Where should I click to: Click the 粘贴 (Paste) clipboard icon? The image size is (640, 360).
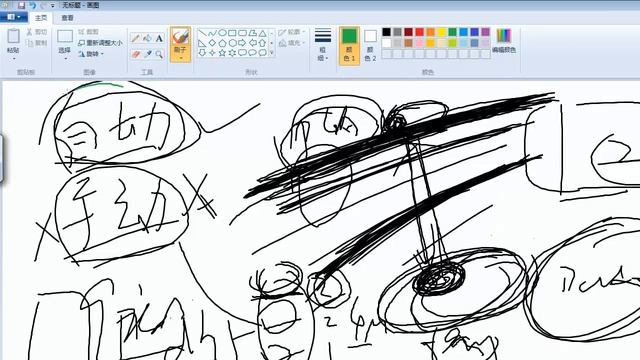[13, 36]
